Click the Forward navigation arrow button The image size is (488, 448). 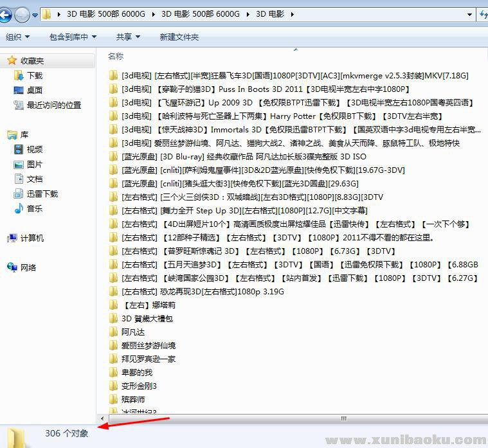(x=22, y=14)
